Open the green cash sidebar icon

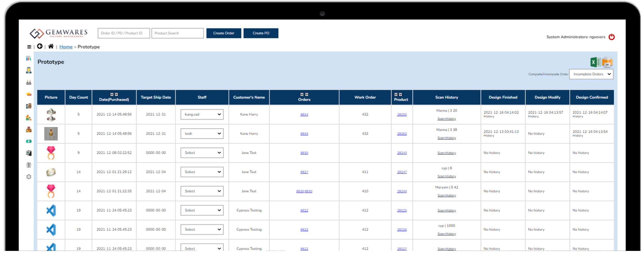point(29,141)
